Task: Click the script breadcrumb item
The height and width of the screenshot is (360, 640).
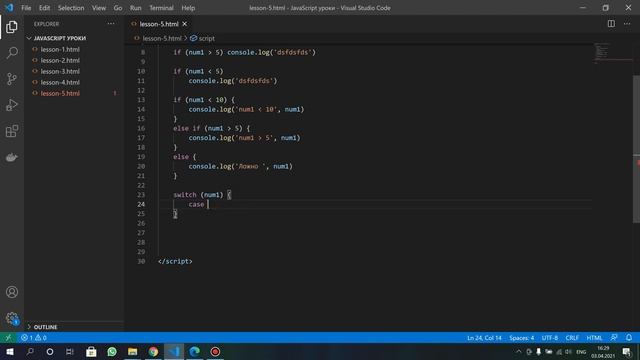Action: point(207,38)
